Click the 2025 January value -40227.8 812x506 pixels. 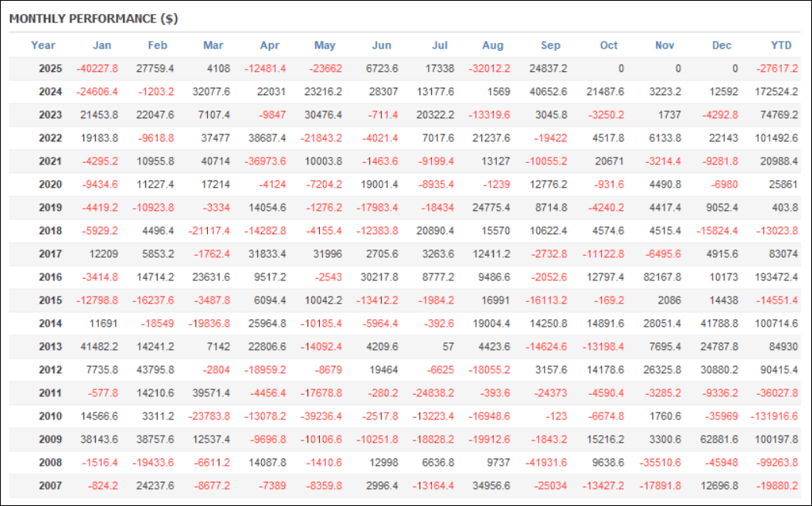[x=97, y=69]
